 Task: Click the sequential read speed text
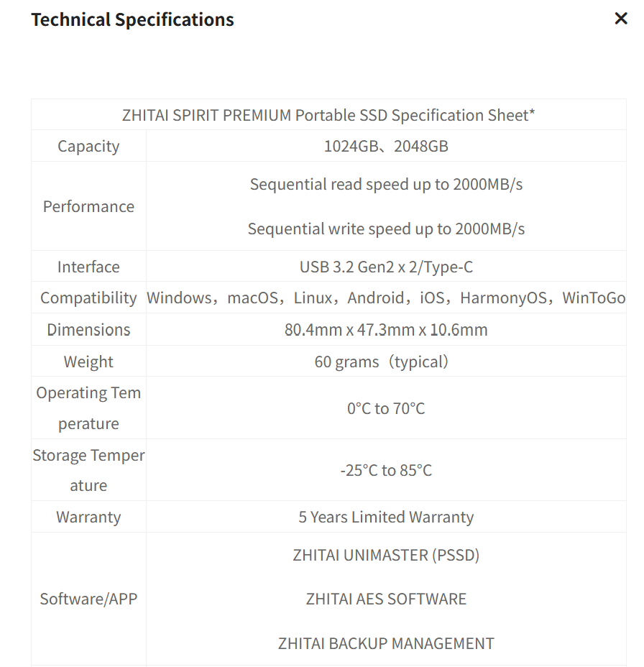click(386, 184)
